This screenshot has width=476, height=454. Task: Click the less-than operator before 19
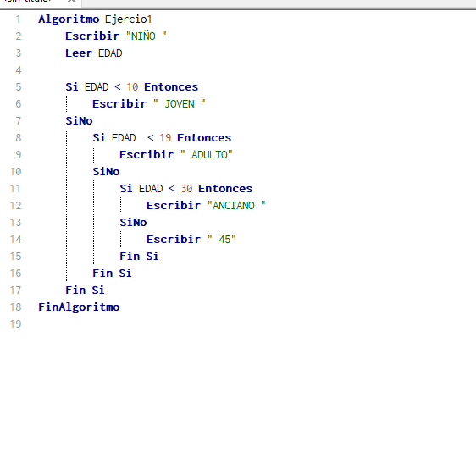(151, 138)
